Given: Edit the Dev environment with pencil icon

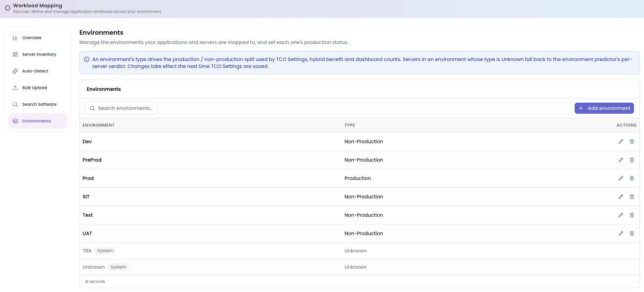Looking at the screenshot, I should click(621, 141).
